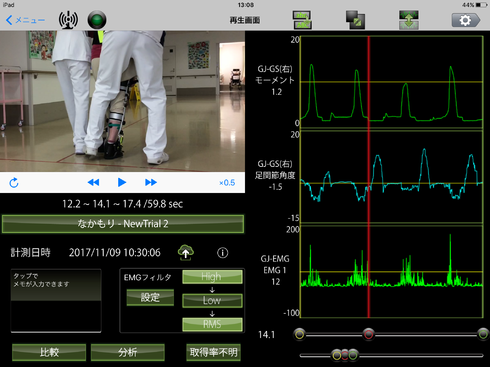The height and width of the screenshot is (367, 490).
Task: Click green knob on lower overview slider
Action: [353, 355]
